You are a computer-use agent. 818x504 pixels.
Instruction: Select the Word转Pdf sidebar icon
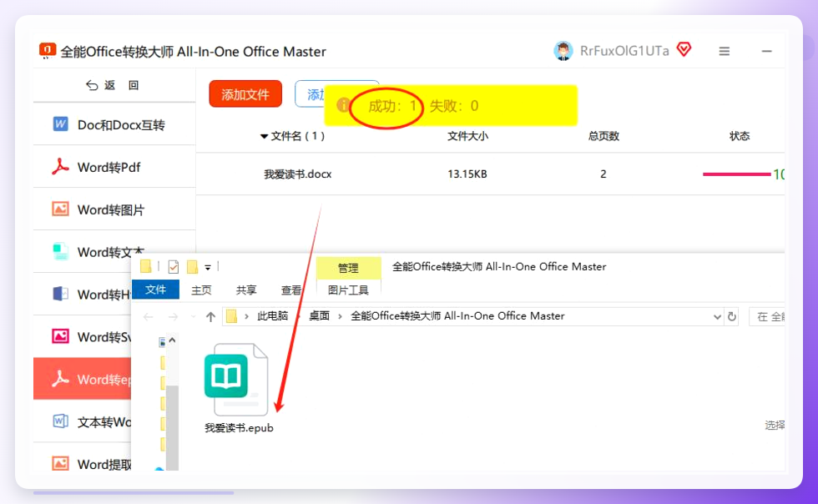60,166
